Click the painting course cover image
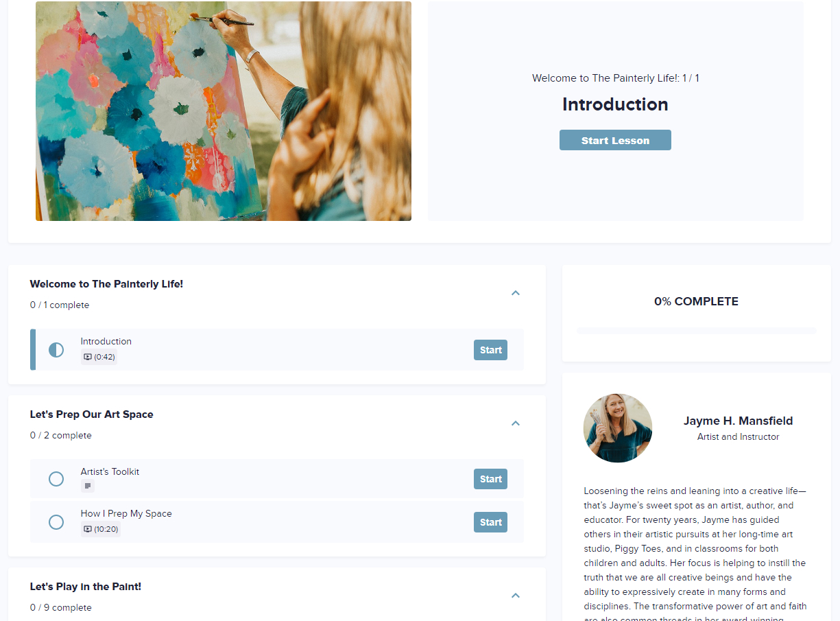The height and width of the screenshot is (621, 840). tap(224, 111)
